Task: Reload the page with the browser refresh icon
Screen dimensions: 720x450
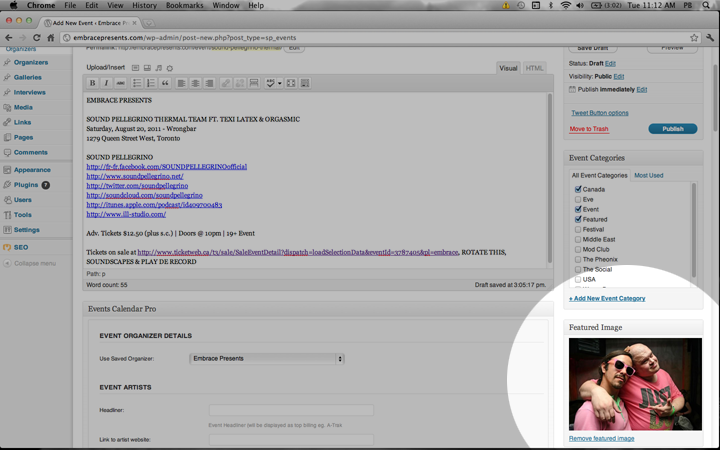Action: click(x=37, y=38)
